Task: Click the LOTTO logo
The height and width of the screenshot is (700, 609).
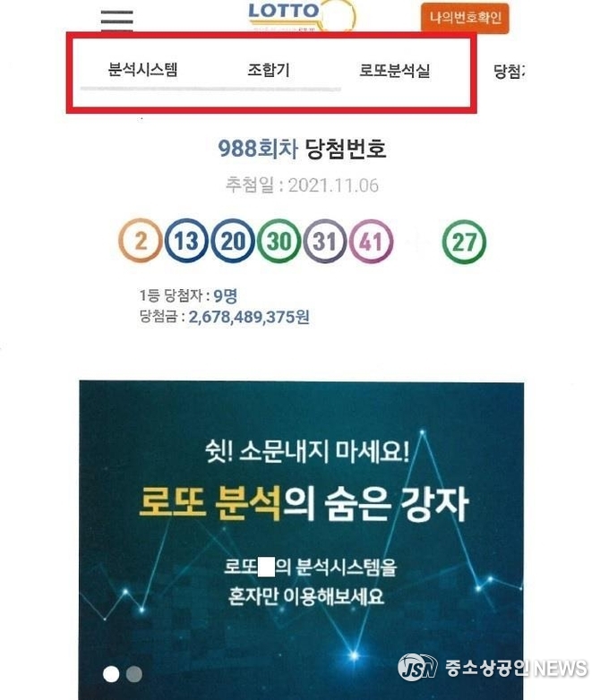Action: tap(301, 16)
